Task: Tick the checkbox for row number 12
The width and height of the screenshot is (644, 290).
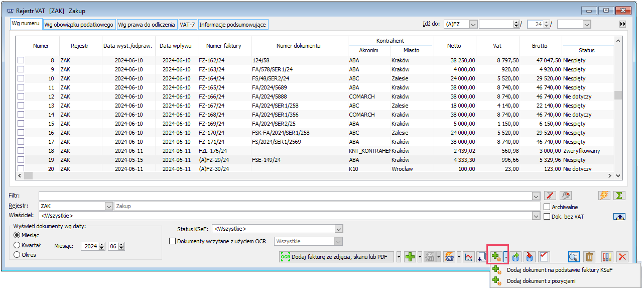Action: coord(21,96)
